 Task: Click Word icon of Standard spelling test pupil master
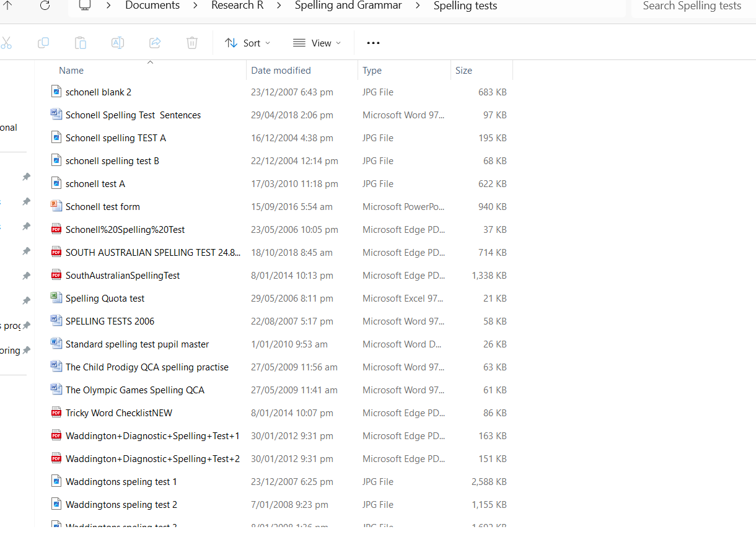(x=56, y=344)
